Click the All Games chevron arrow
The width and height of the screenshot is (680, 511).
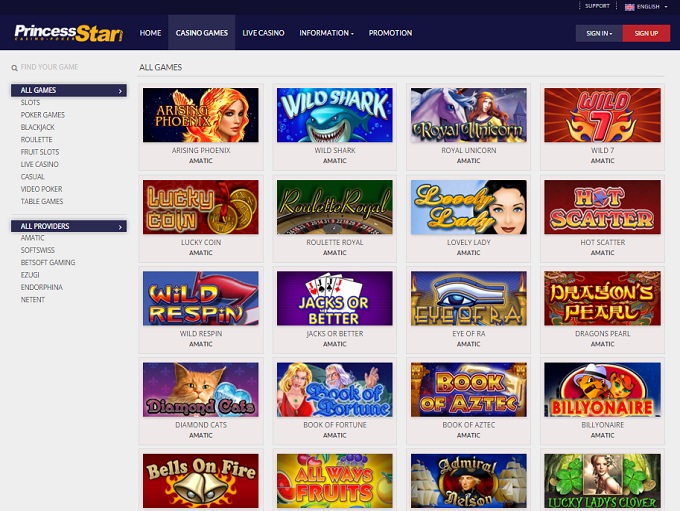point(120,91)
